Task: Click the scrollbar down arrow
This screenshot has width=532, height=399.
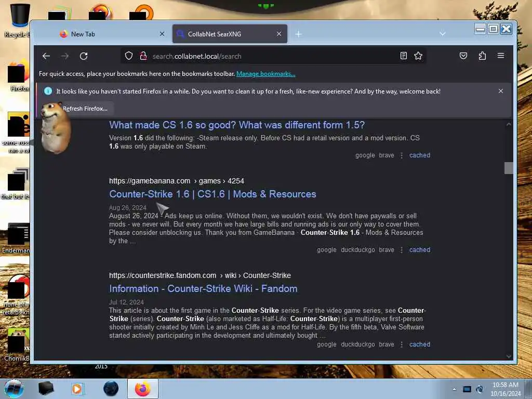Action: point(509,356)
